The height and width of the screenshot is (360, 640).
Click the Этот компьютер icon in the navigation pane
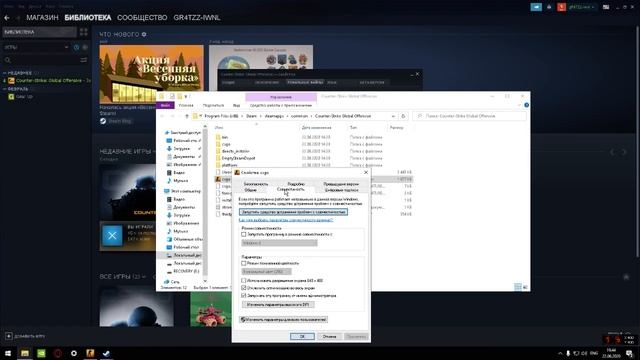pyautogui.click(x=167, y=191)
